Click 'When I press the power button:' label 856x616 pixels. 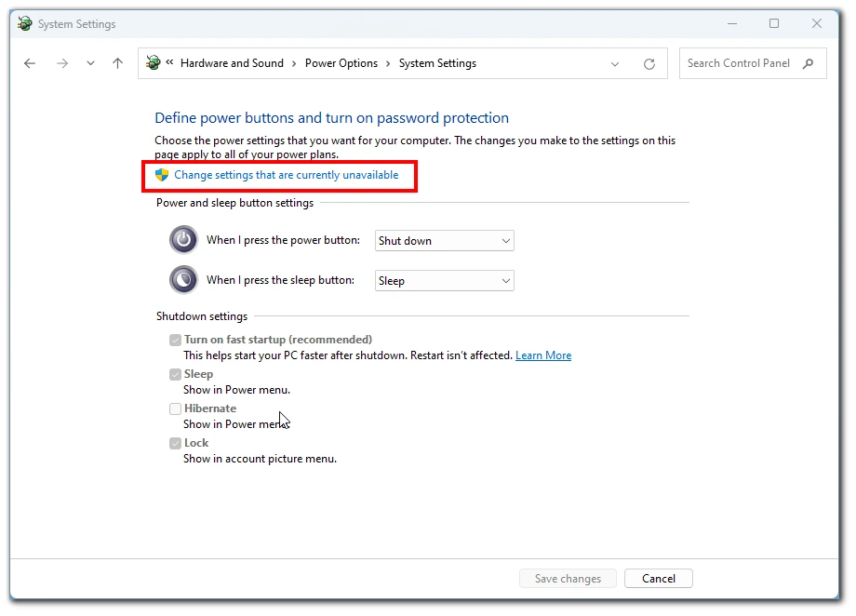pyautogui.click(x=283, y=240)
